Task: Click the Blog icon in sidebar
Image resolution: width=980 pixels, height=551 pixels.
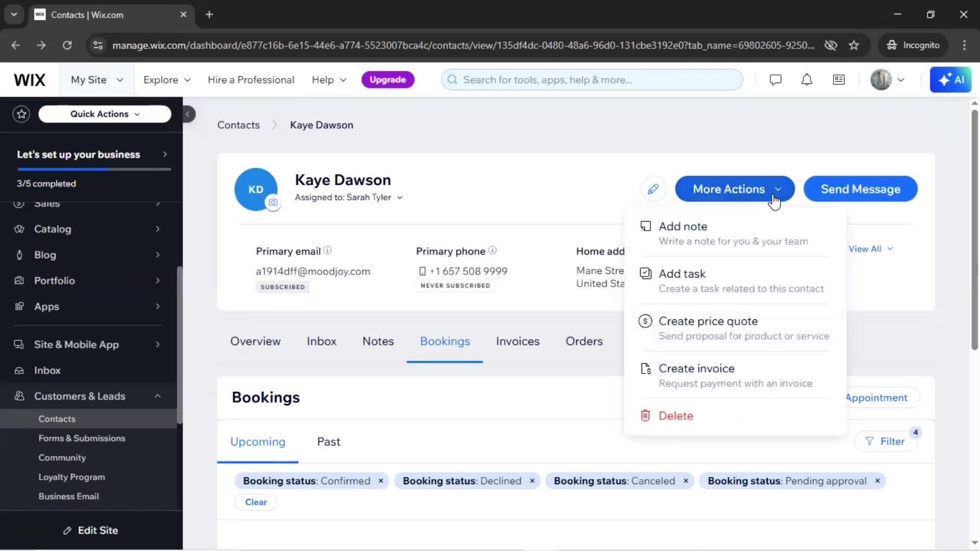Action: (19, 255)
